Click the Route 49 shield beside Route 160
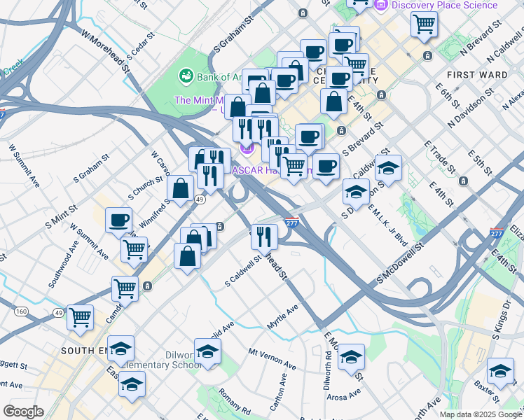Image resolution: width=524 pixels, height=420 pixels. point(58,313)
